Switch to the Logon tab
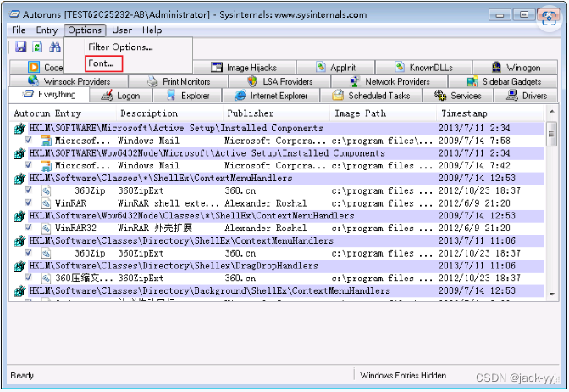Screen dimensions: 569x392 tap(121, 96)
